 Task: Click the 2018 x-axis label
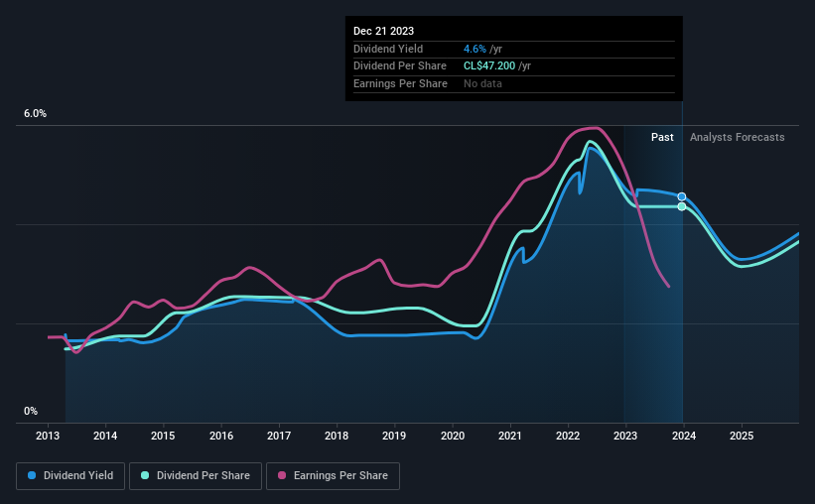337,436
